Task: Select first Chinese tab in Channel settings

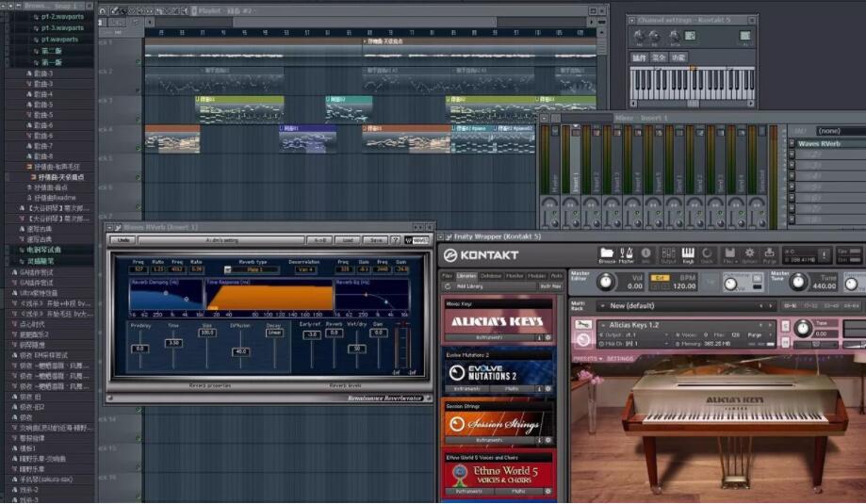Action: [640, 58]
